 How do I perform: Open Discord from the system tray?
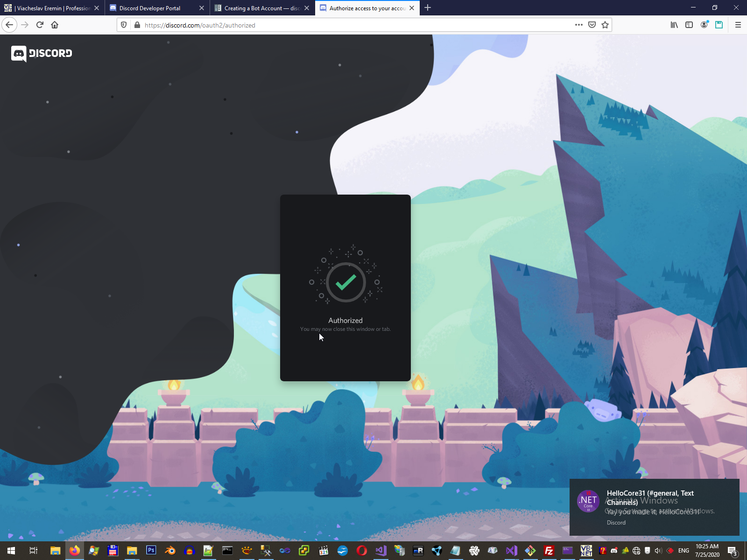(x=614, y=551)
